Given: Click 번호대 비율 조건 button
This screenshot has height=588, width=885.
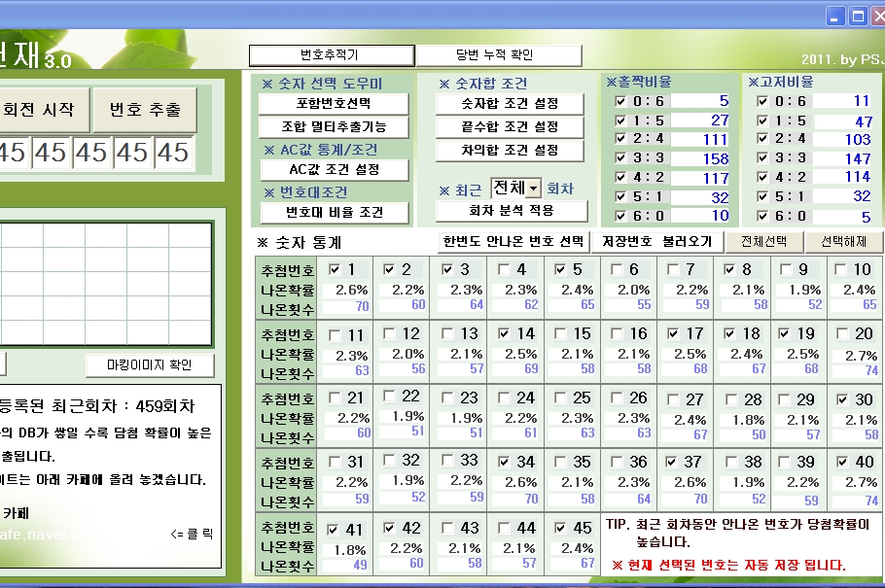Looking at the screenshot, I should pos(333,212).
